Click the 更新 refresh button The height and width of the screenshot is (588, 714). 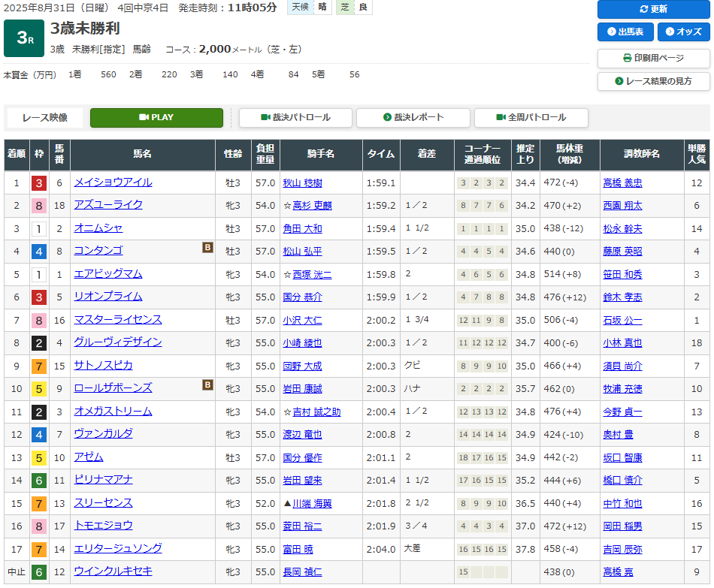pyautogui.click(x=653, y=9)
